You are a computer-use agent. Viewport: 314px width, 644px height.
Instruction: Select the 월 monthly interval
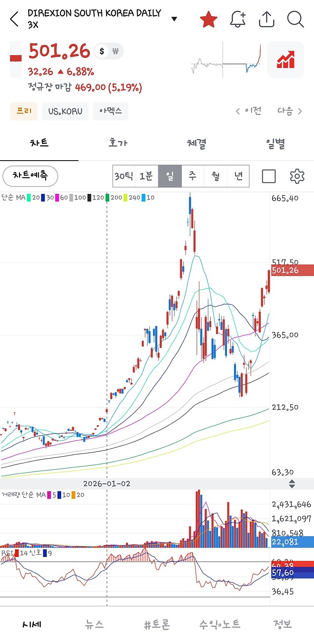[216, 176]
